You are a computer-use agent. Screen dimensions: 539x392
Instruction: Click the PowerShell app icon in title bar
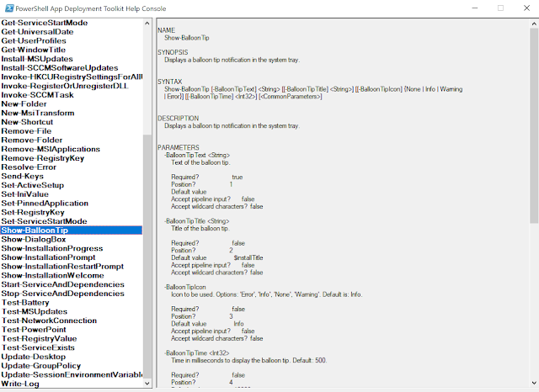[x=9, y=8]
